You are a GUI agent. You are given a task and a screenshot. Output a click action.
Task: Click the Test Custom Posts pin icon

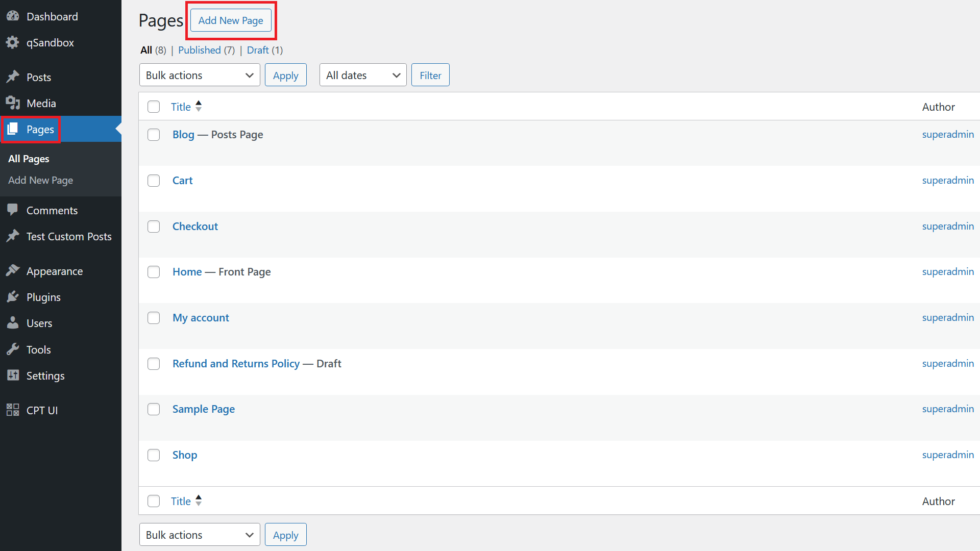pos(13,236)
